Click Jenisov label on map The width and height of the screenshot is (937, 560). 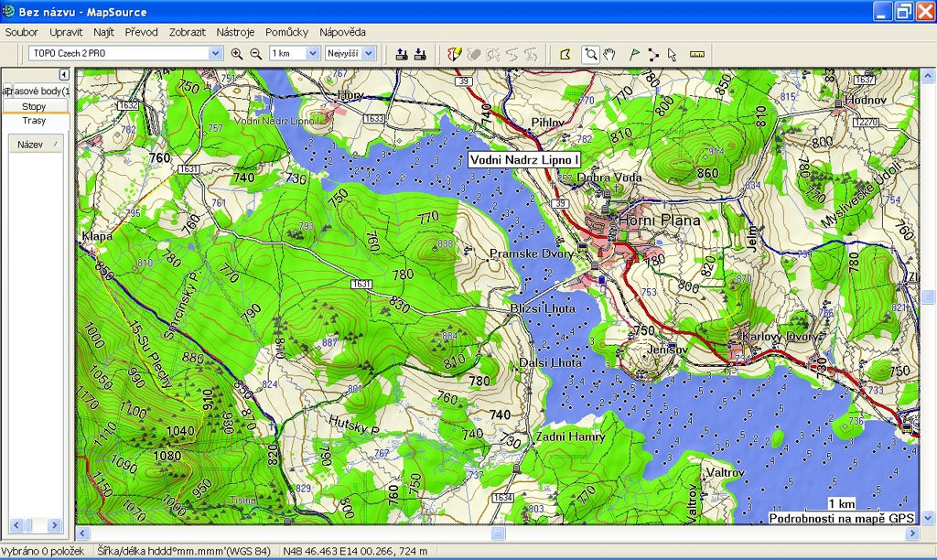click(x=667, y=349)
